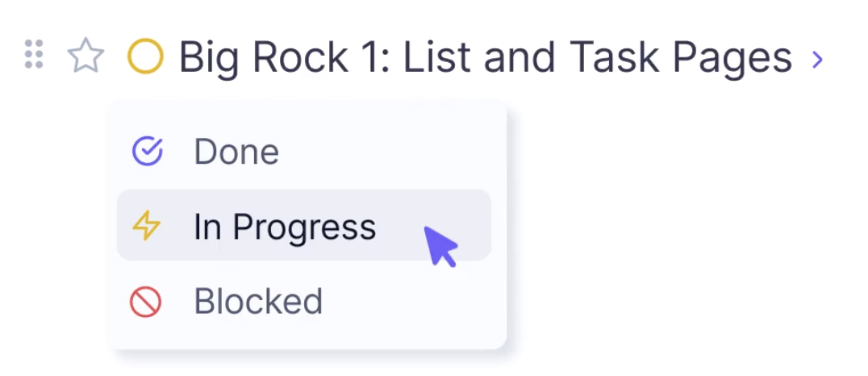Viewport: 868px width, 376px height.
Task: Open the status dropdown via the yellow ring
Action: coord(145,56)
